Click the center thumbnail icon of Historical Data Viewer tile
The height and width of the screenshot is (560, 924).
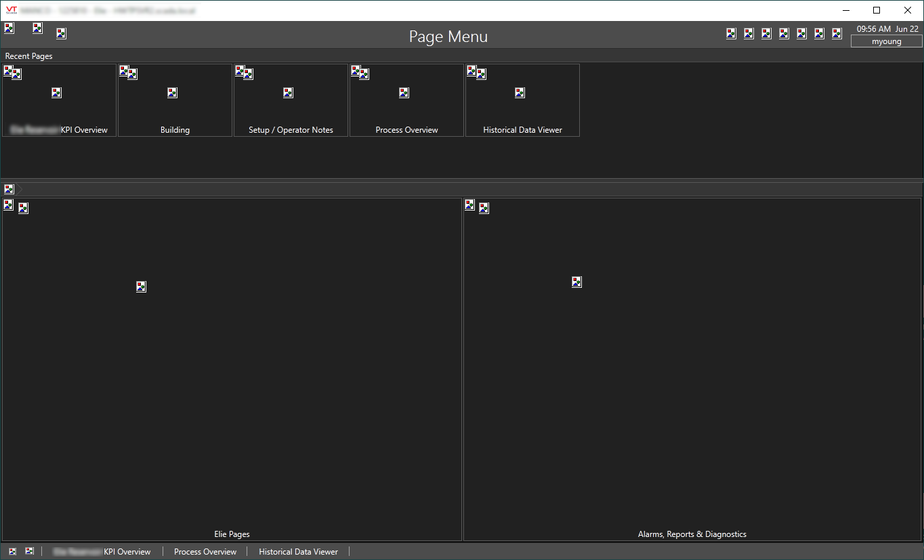tap(520, 93)
